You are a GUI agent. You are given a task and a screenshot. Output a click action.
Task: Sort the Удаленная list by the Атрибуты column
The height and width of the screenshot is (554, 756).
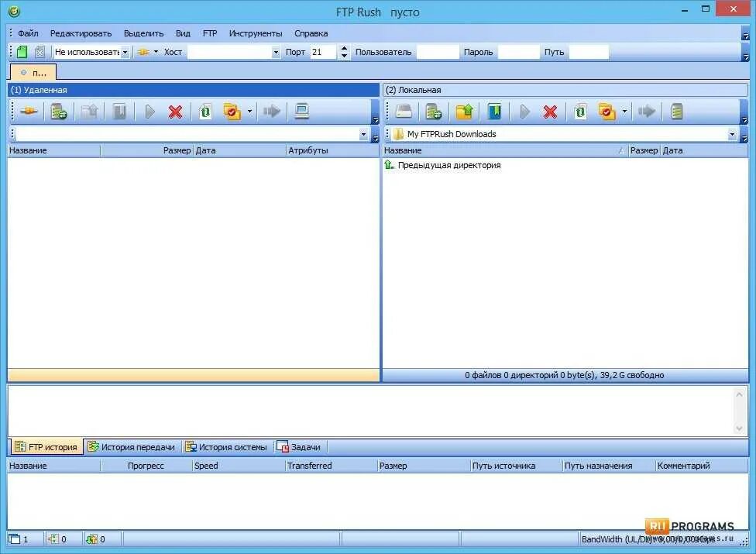point(332,150)
